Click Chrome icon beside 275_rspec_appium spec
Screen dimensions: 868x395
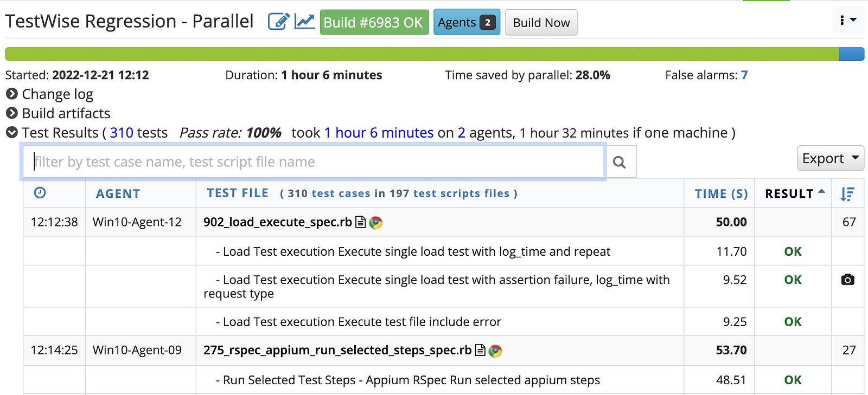pyautogui.click(x=495, y=351)
